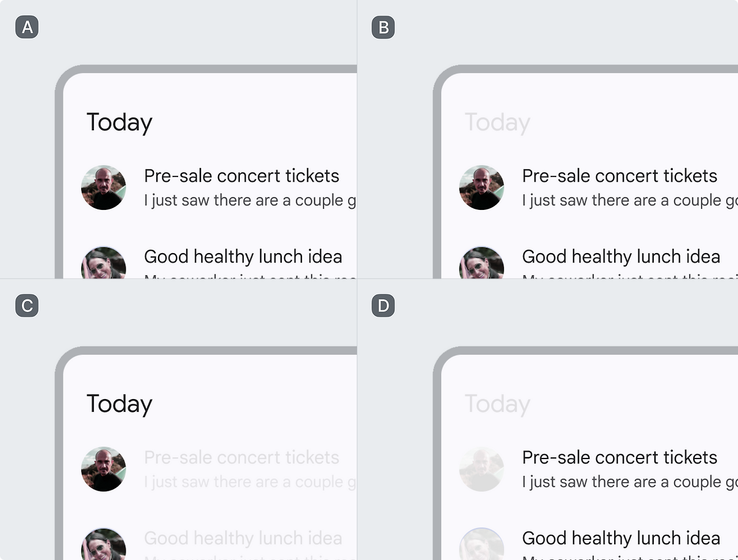Open "Pre-sale concert tickets" in panel B
The height and width of the screenshot is (560, 738).
[x=619, y=176]
